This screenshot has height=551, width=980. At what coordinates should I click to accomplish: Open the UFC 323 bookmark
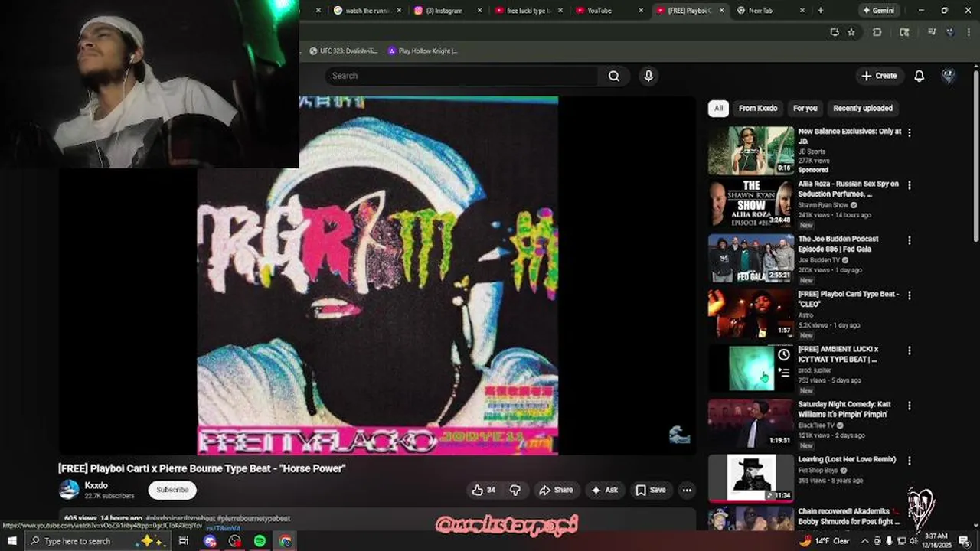[x=343, y=51]
